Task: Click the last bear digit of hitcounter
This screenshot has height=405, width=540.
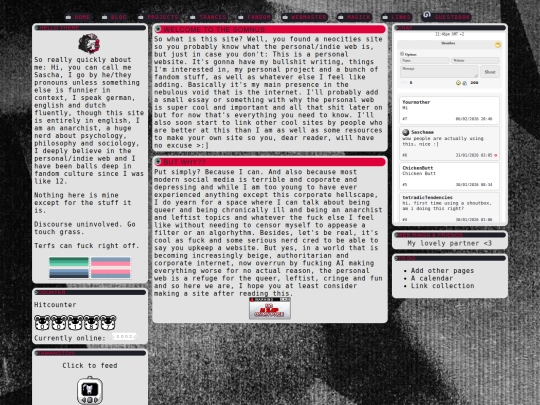Action: pyautogui.click(x=108, y=323)
